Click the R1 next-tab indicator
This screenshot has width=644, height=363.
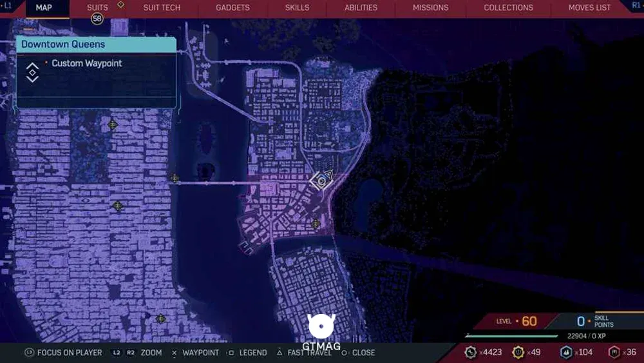click(636, 5)
